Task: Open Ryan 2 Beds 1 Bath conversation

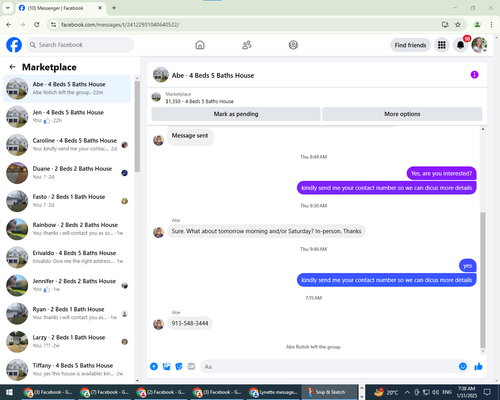Action: 67,313
